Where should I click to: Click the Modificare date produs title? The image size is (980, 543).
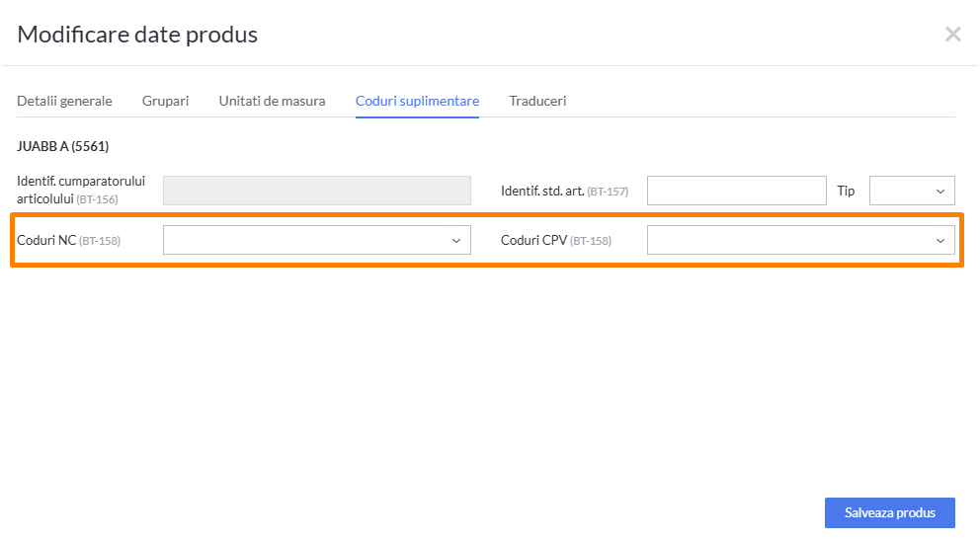[137, 35]
